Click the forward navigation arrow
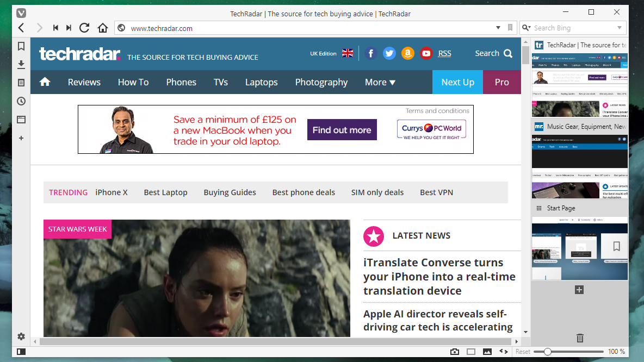Viewport: 644px width, 362px height. (39, 28)
